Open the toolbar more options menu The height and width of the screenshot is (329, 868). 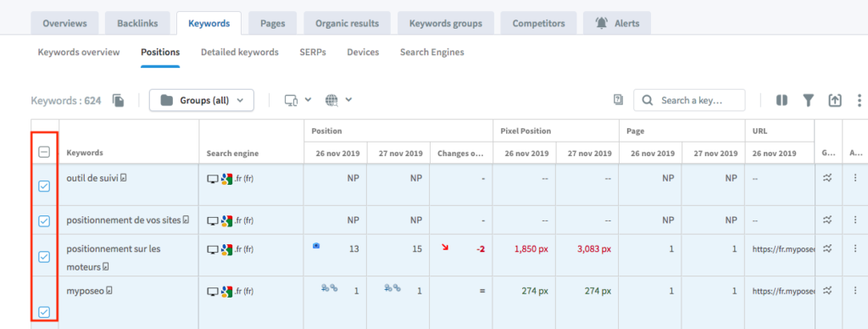tap(860, 100)
